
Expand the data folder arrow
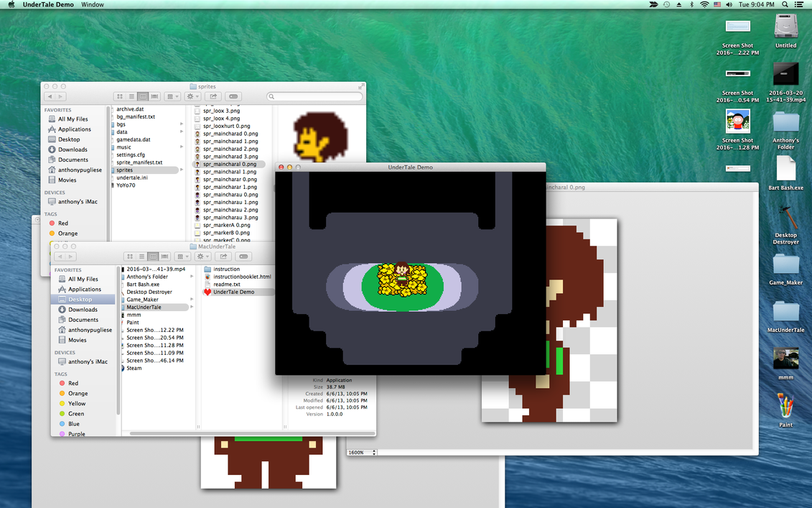181,131
